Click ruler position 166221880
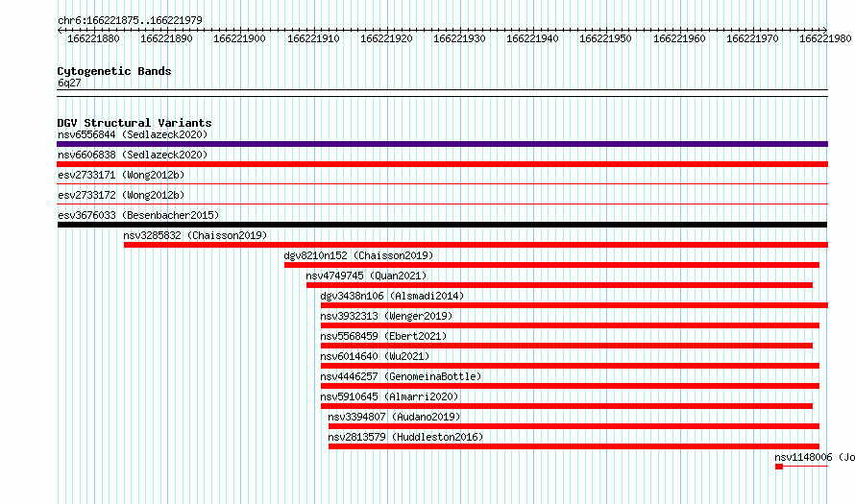855x504 pixels. 93,38
